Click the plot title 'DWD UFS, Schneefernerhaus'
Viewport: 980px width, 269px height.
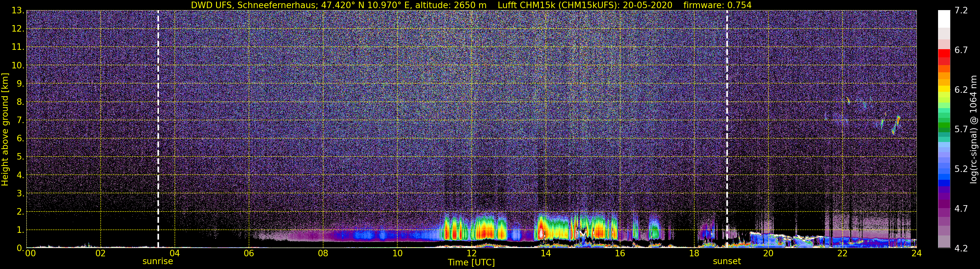coord(254,5)
